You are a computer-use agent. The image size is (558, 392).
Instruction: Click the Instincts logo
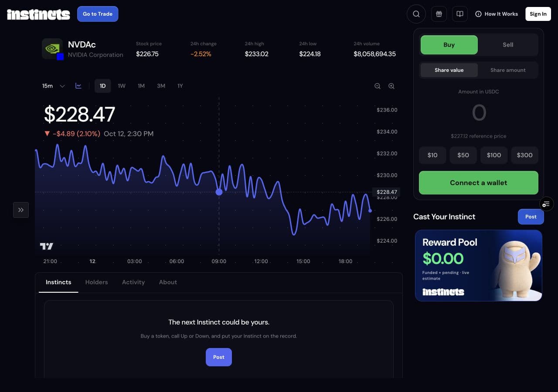tap(38, 14)
